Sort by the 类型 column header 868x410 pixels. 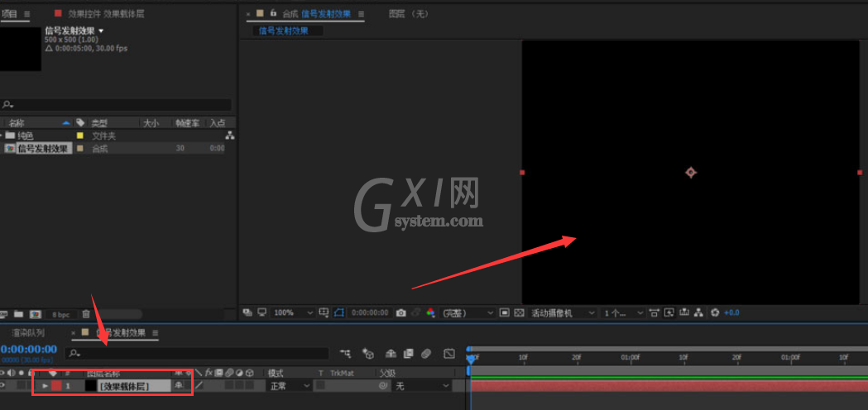coord(99,123)
